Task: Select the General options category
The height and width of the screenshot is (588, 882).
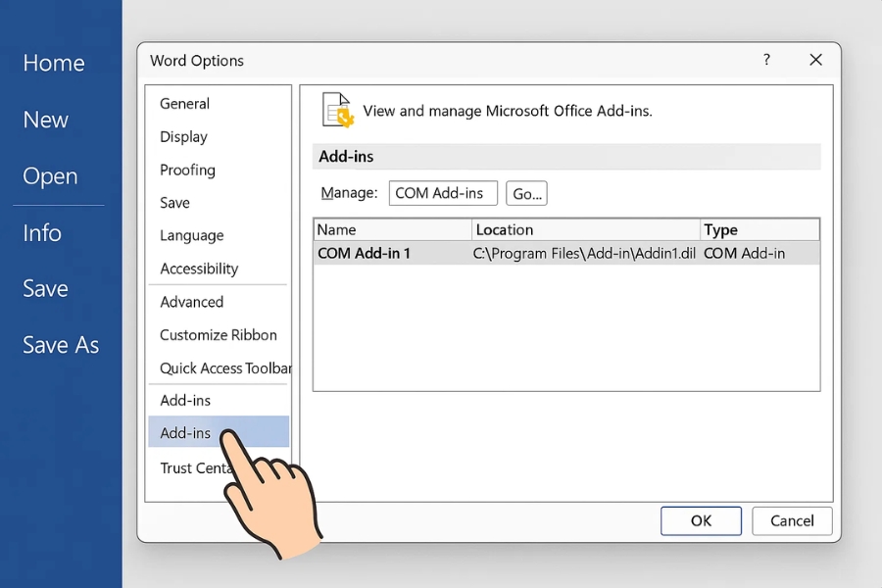Action: pos(185,104)
